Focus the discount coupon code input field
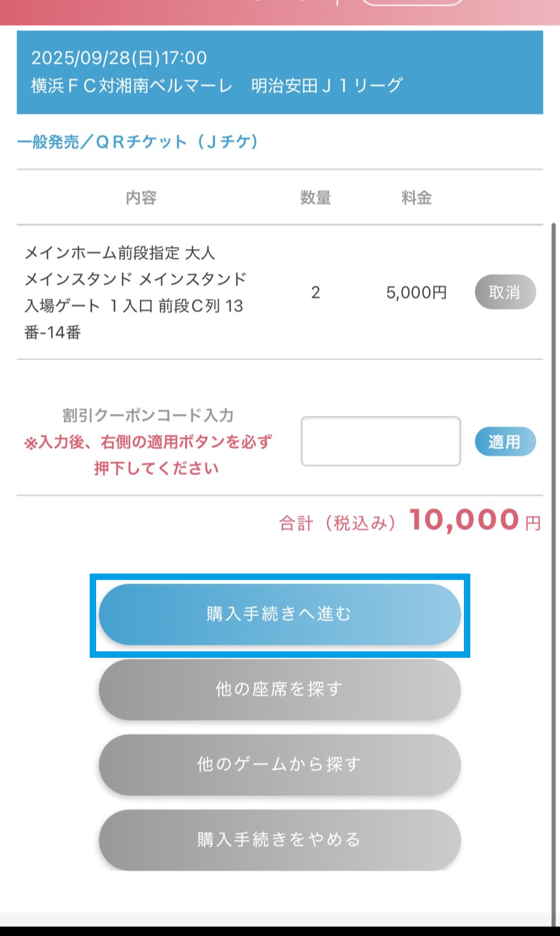560x936 pixels. coord(381,442)
